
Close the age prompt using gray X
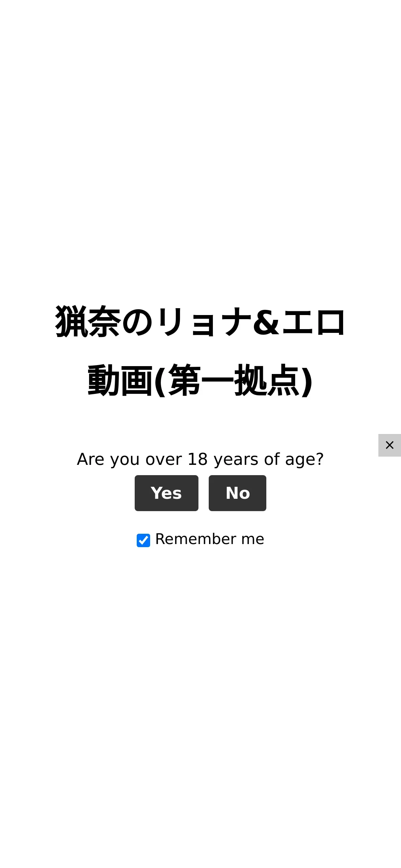[x=389, y=445]
